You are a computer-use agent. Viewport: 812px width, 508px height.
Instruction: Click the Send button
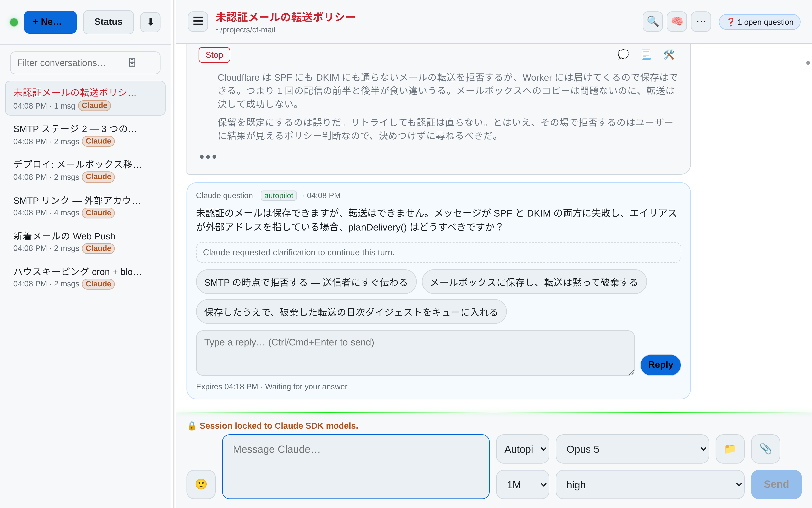click(x=776, y=485)
